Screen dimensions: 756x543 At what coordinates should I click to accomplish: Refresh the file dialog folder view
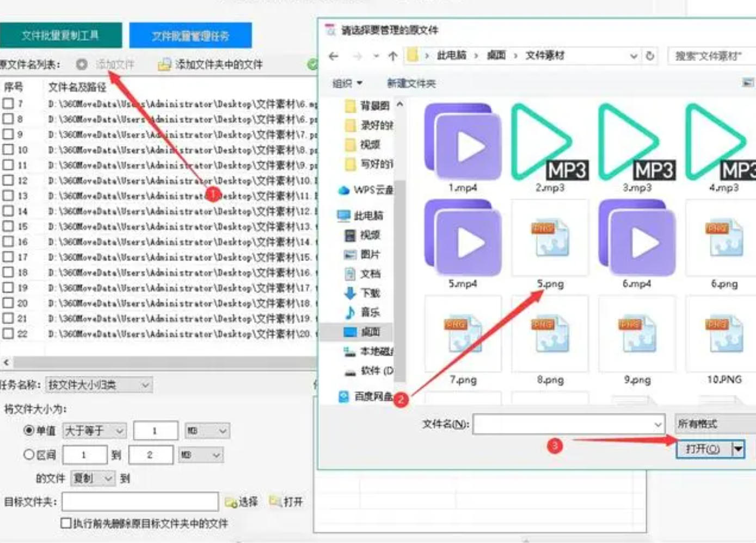pos(650,56)
